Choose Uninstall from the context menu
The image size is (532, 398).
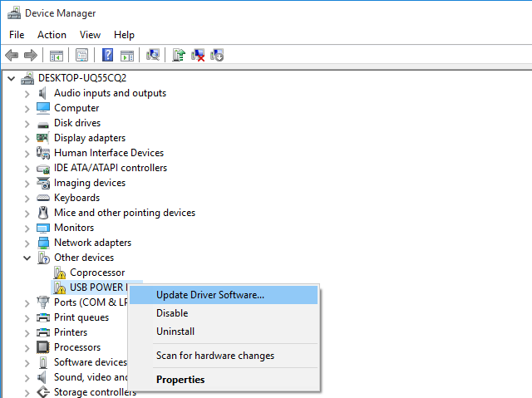(175, 332)
